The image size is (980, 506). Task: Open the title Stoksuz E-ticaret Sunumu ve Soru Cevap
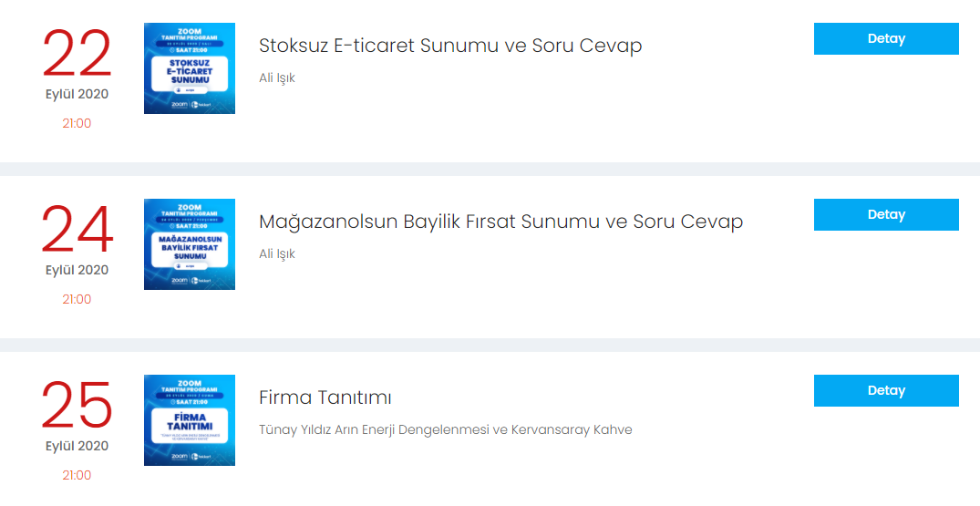pyautogui.click(x=450, y=46)
